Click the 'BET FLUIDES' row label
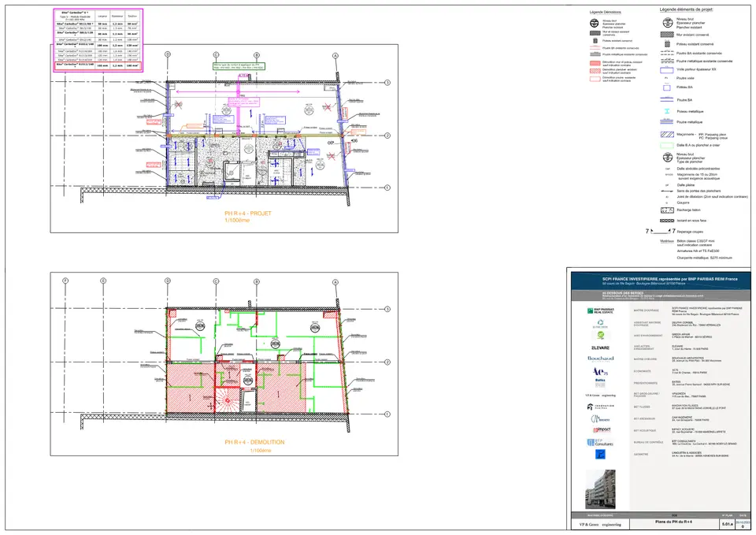The image size is (756, 535). [x=642, y=407]
